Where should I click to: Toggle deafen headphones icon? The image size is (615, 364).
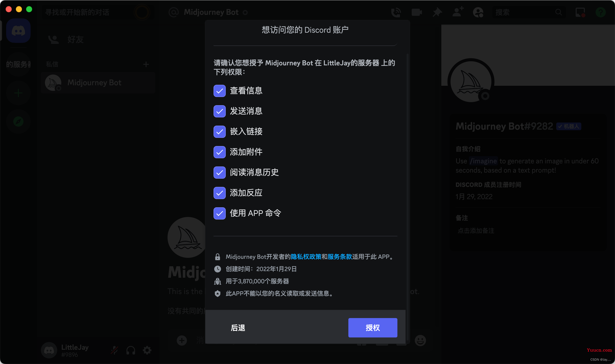(x=131, y=350)
